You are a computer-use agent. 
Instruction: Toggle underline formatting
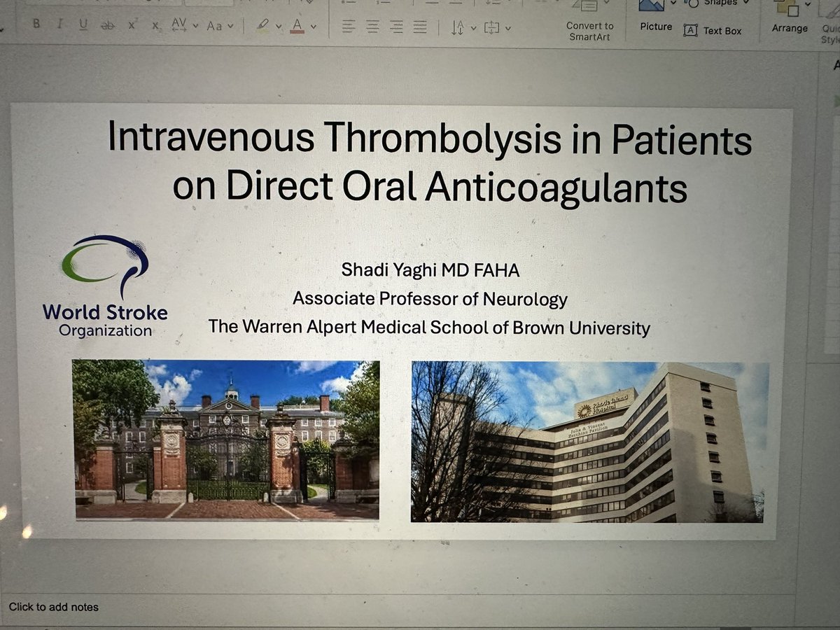(83, 24)
